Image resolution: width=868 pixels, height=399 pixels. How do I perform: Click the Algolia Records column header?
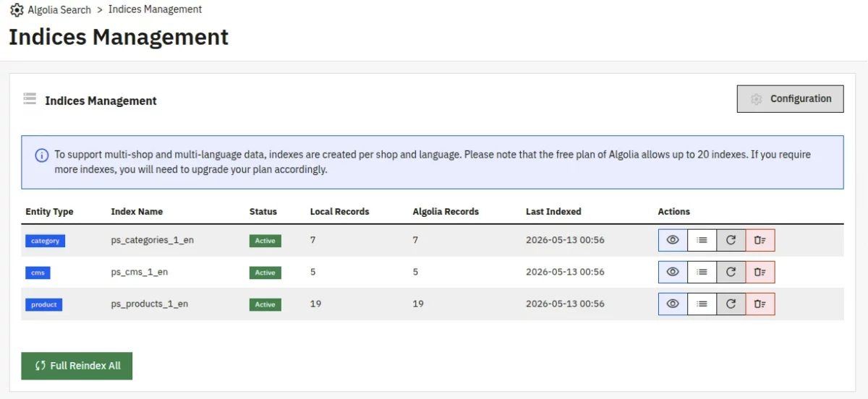coord(446,212)
